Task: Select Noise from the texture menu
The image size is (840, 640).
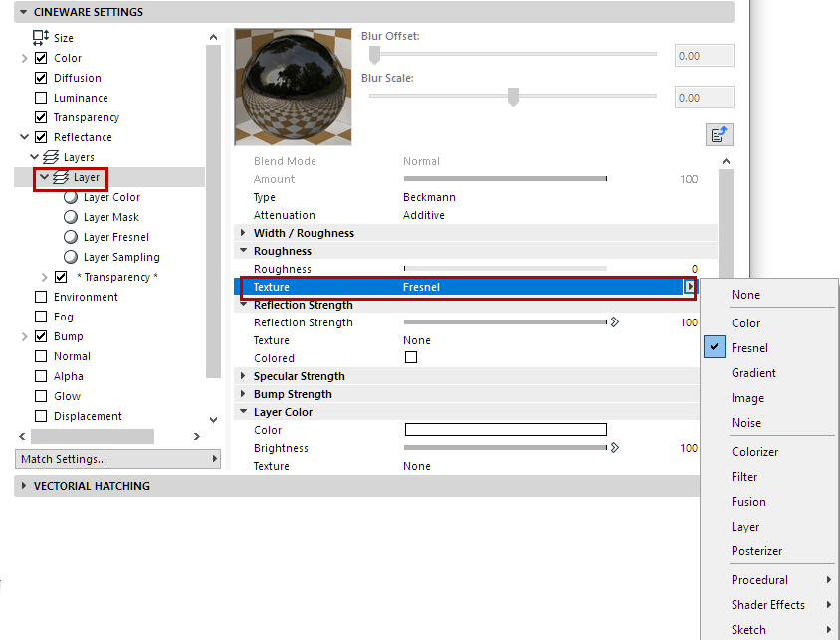Action: point(746,422)
